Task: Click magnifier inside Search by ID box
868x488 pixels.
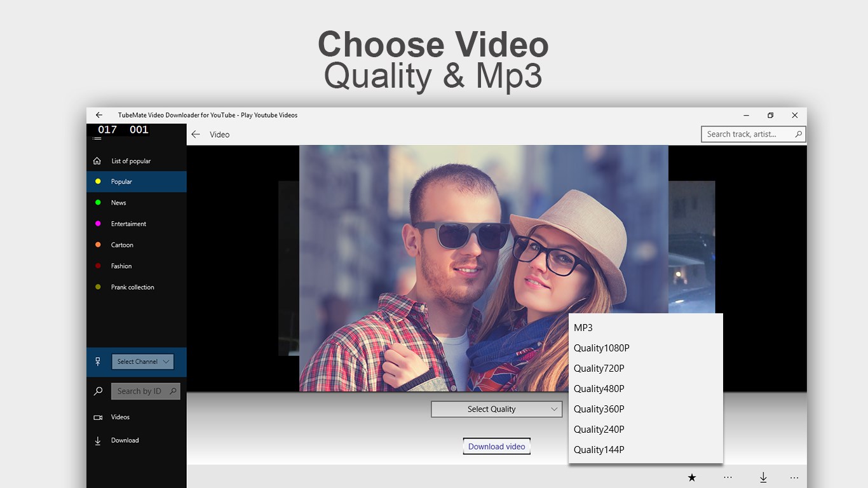Action: (173, 391)
